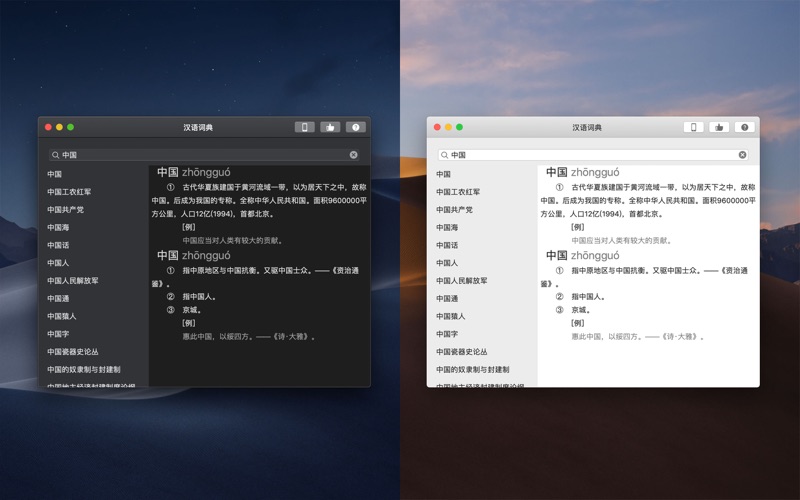Select 中国海 in light window list

447,228
